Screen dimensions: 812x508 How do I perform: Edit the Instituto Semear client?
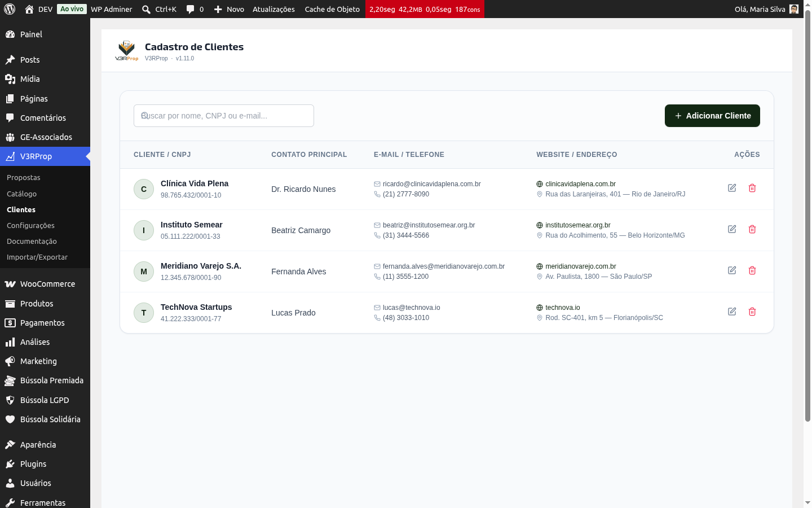[732, 229]
